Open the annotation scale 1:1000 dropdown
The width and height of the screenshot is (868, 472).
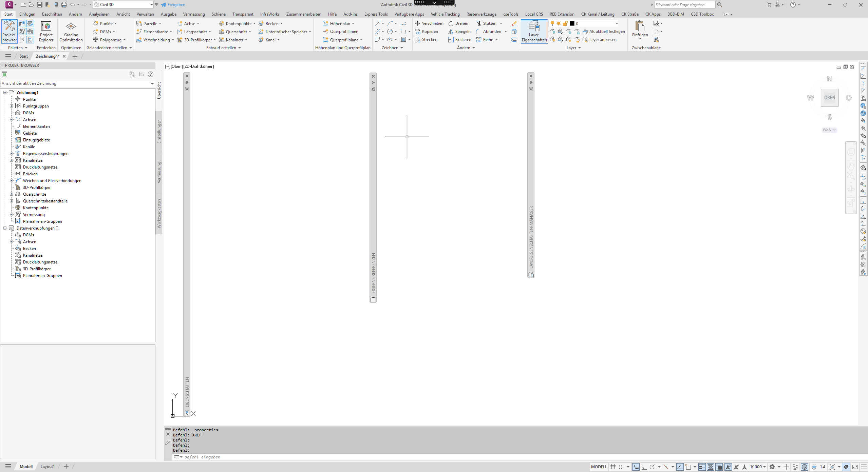pos(758,467)
